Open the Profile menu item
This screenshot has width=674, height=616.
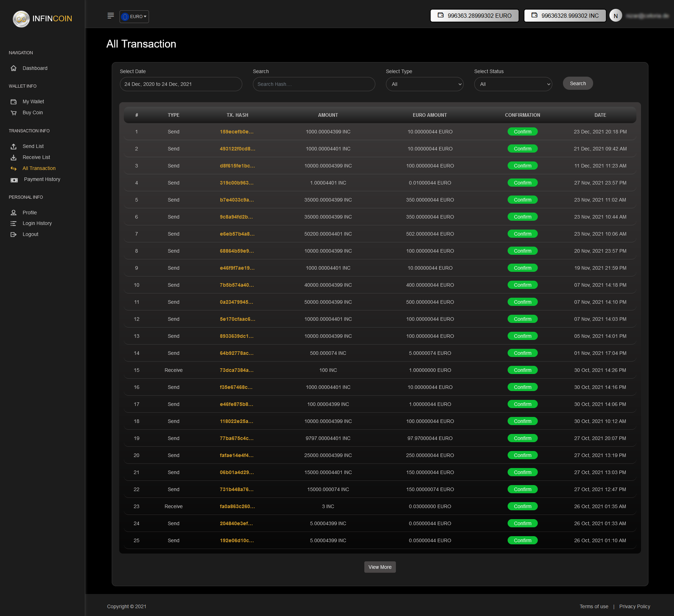29,213
